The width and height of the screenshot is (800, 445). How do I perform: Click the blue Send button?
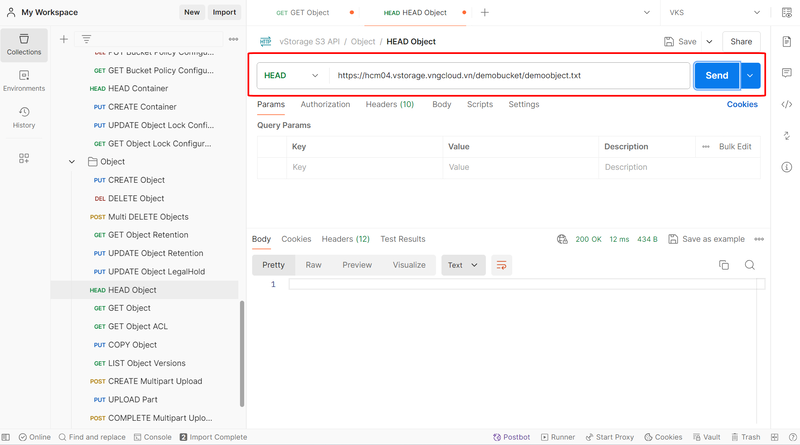[x=717, y=76]
